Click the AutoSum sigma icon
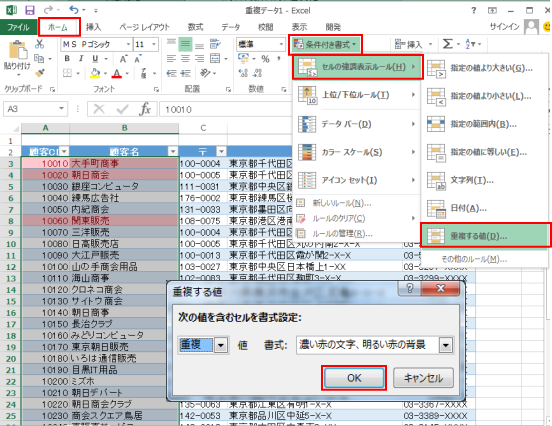This screenshot has width=552, height=426. (447, 44)
